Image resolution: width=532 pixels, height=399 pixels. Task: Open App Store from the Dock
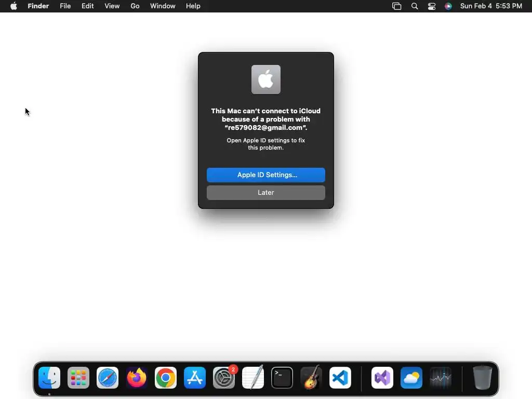pyautogui.click(x=195, y=378)
